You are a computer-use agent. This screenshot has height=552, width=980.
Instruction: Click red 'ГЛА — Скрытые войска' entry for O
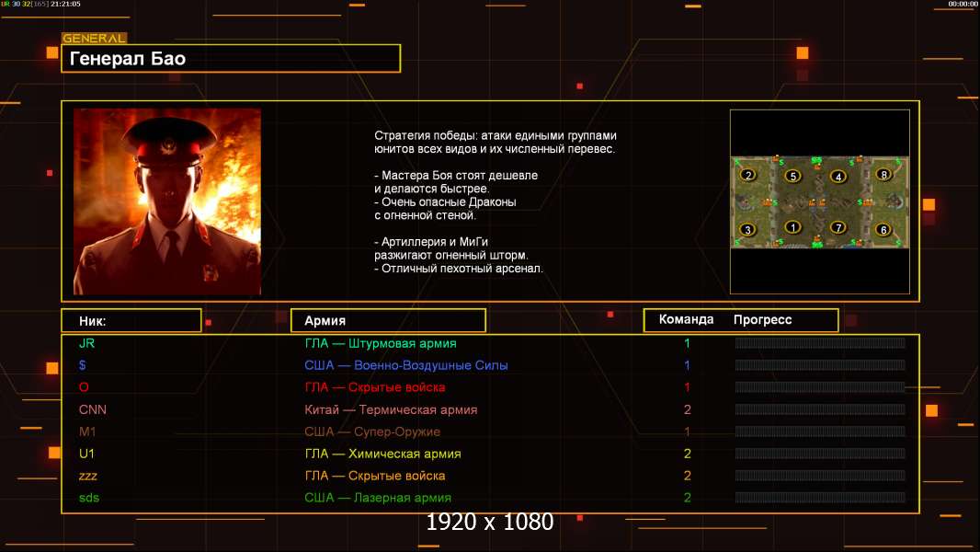[375, 387]
